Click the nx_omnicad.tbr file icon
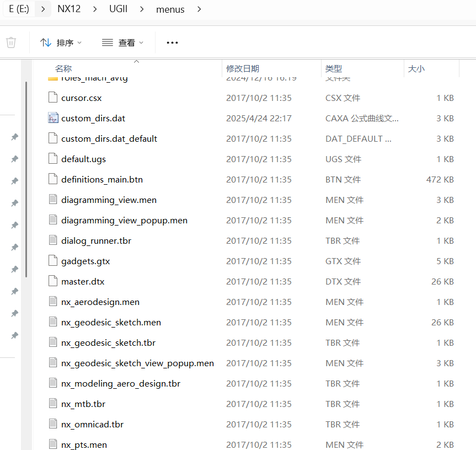The width and height of the screenshot is (476, 450). 53,424
